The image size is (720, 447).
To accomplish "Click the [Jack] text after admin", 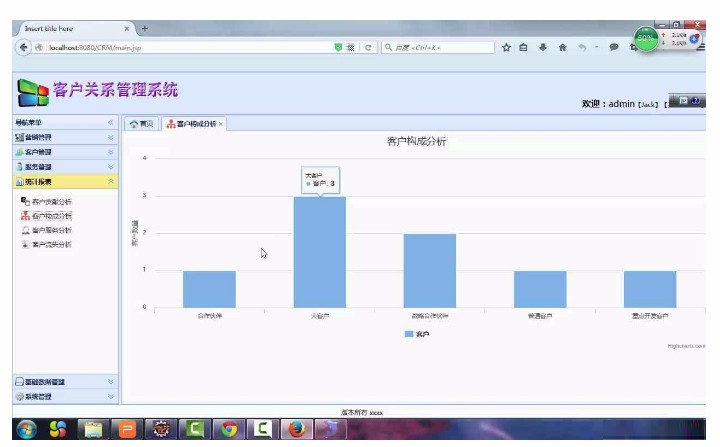I will click(648, 105).
